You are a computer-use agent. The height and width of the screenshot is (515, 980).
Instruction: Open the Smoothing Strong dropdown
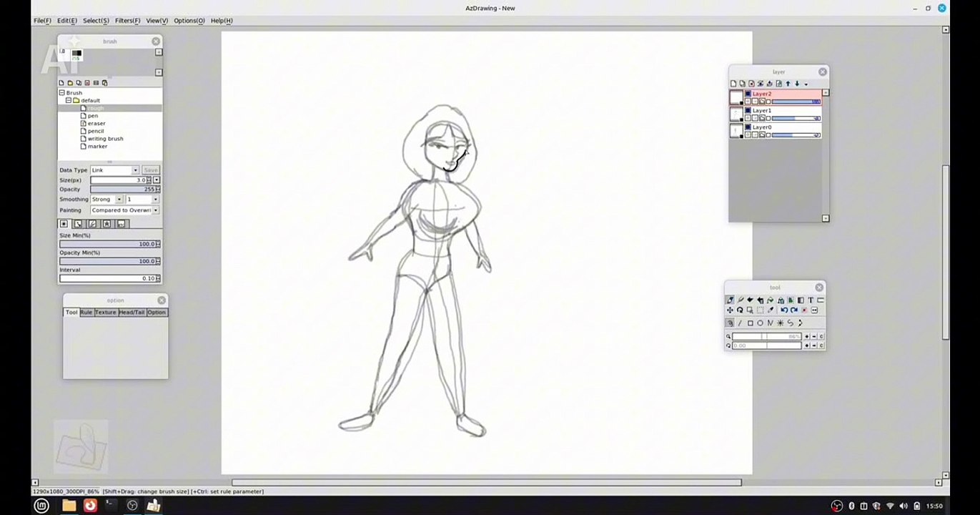(x=106, y=200)
